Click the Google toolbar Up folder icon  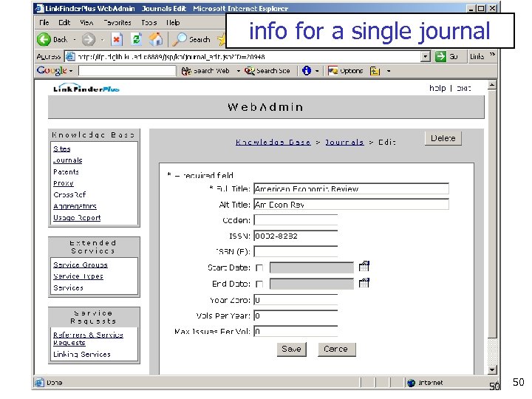375,71
